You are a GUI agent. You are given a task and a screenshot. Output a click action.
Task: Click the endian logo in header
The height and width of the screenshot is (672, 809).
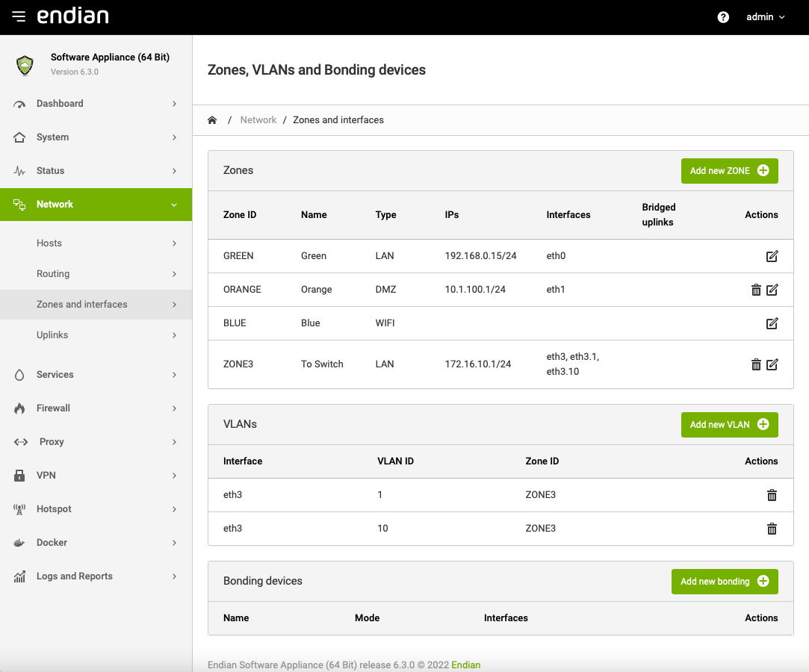(72, 16)
